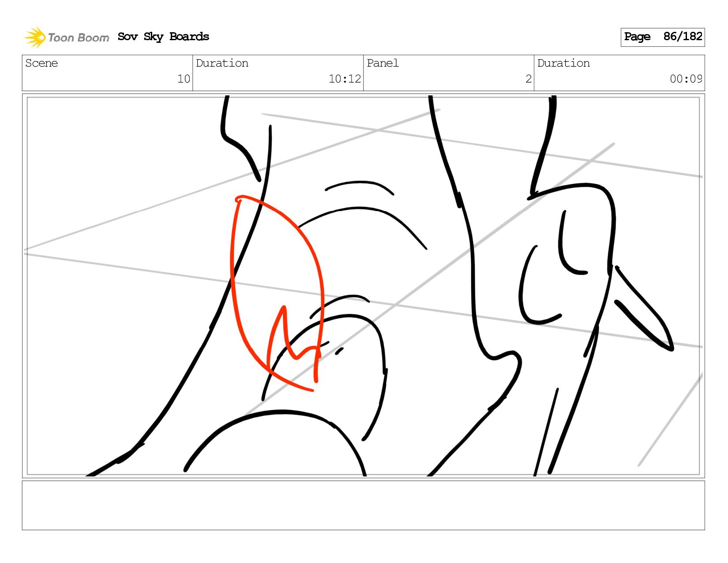The image size is (728, 563).
Task: Select the scene Duration 10:12 cell
Action: (x=278, y=73)
